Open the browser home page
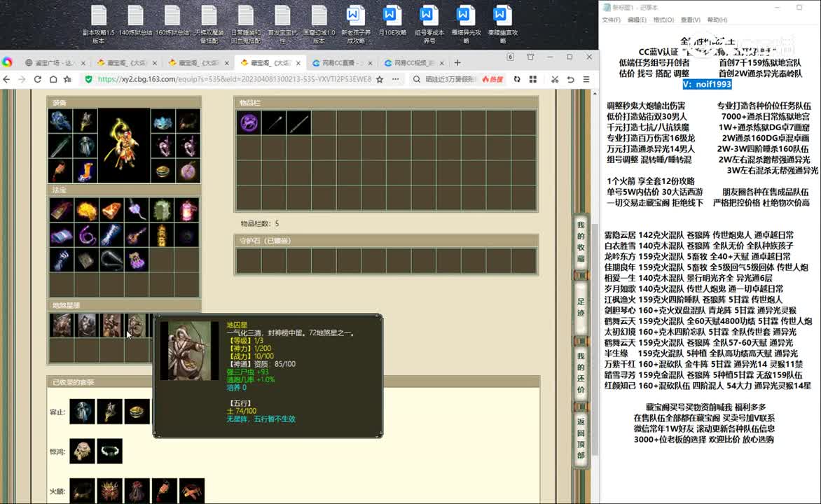 click(53, 79)
